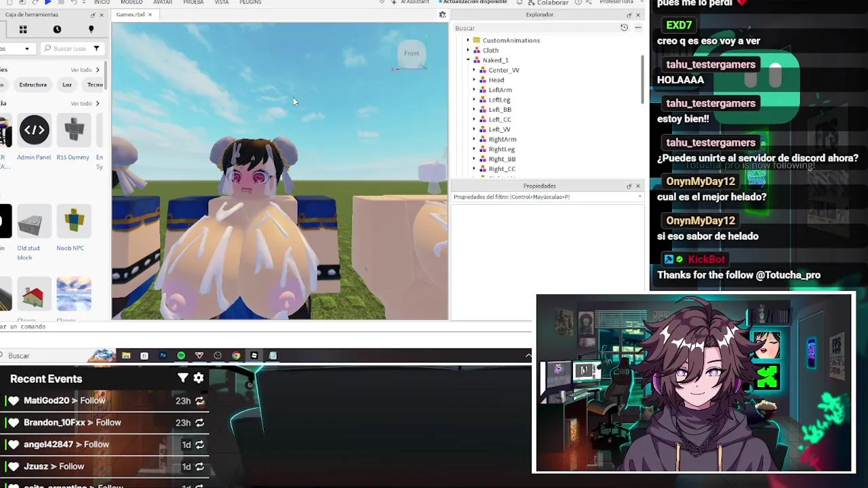Open the INICIO ribbon tab
Viewport: 868px width, 488px height.
(x=102, y=2)
